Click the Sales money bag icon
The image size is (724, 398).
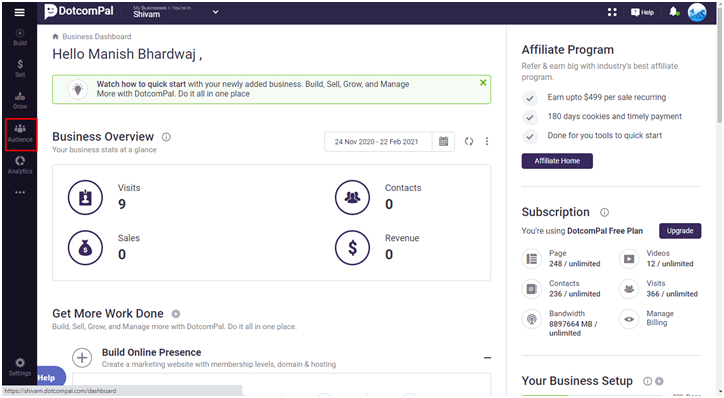coord(85,248)
